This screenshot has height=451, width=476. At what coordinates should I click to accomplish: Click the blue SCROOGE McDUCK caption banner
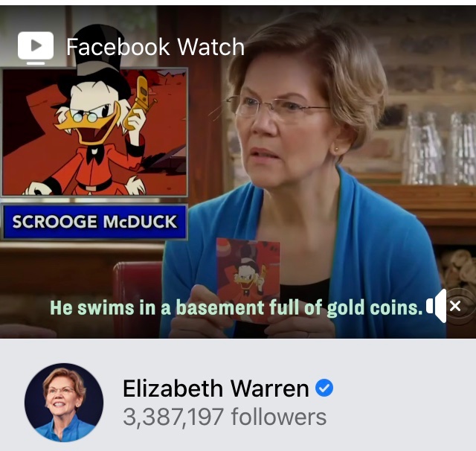point(94,222)
